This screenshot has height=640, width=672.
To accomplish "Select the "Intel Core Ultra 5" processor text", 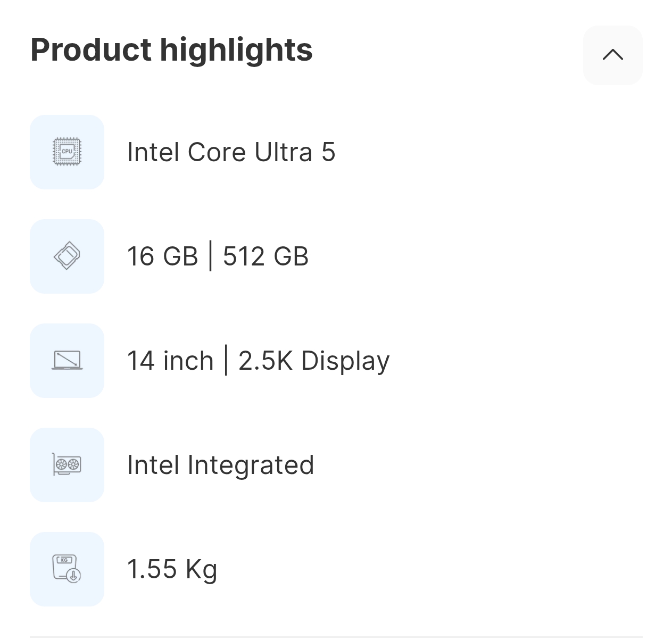I will pyautogui.click(x=231, y=152).
